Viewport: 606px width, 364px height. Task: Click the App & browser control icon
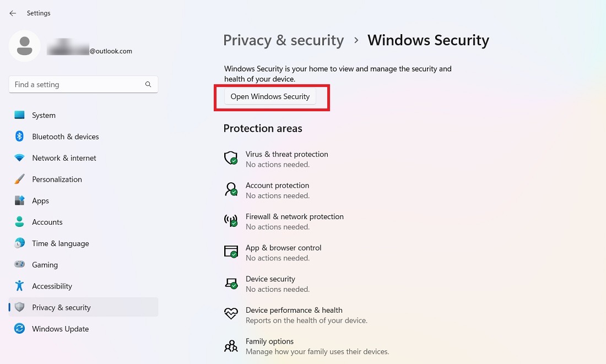pos(230,252)
